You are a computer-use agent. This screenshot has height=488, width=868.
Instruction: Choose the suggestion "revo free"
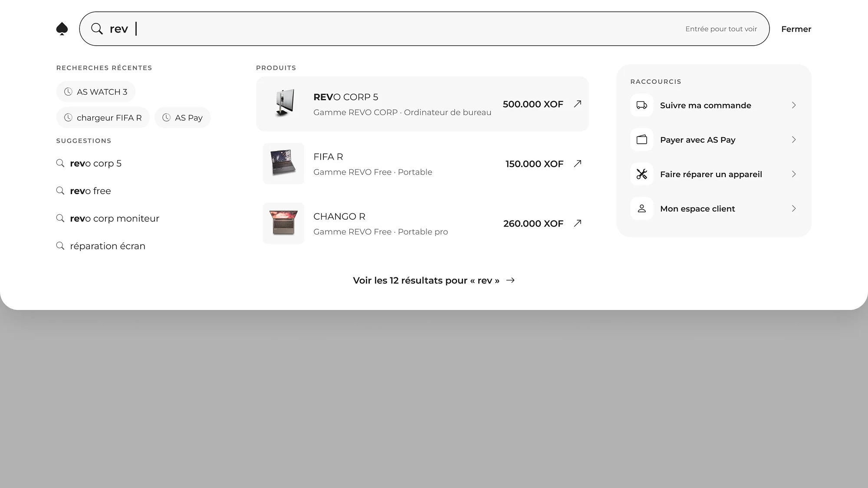pyautogui.click(x=90, y=191)
